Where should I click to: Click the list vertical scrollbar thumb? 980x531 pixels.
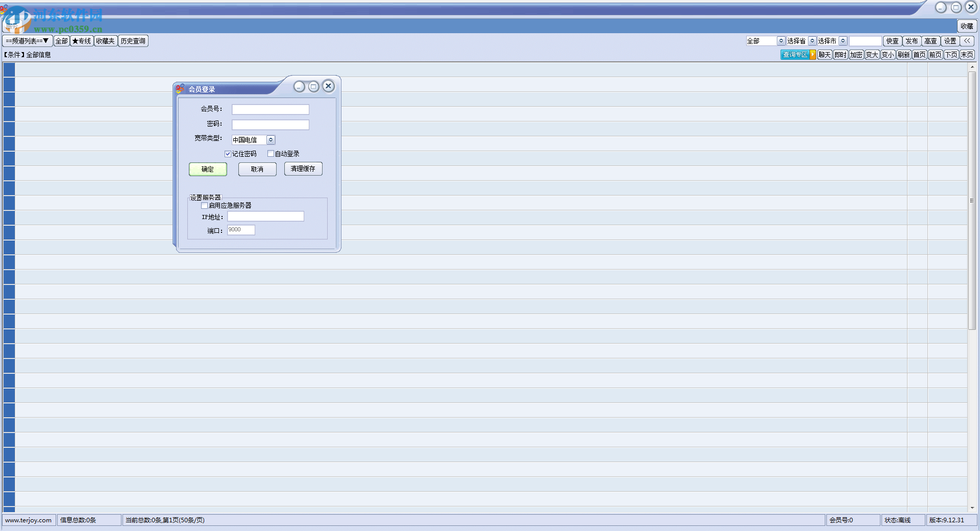(x=972, y=201)
